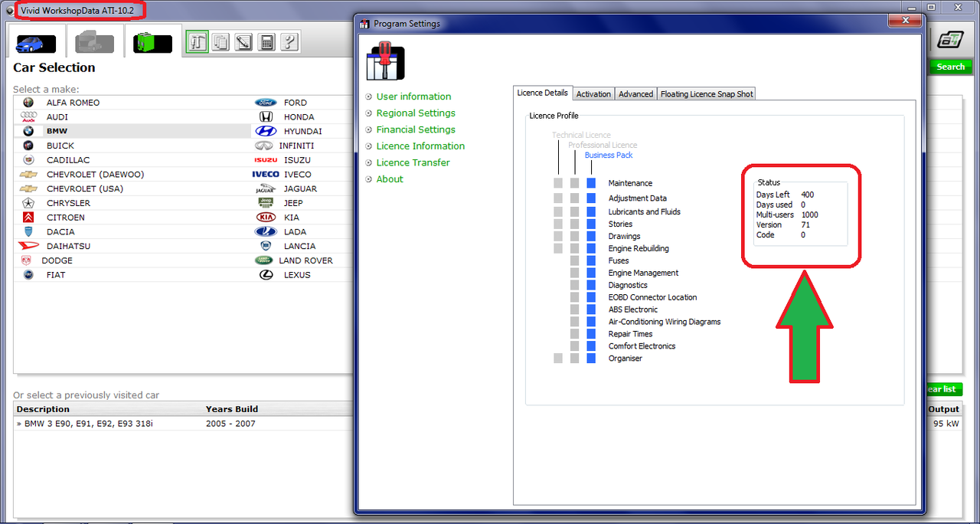Click the Isuzu logo icon

[266, 160]
